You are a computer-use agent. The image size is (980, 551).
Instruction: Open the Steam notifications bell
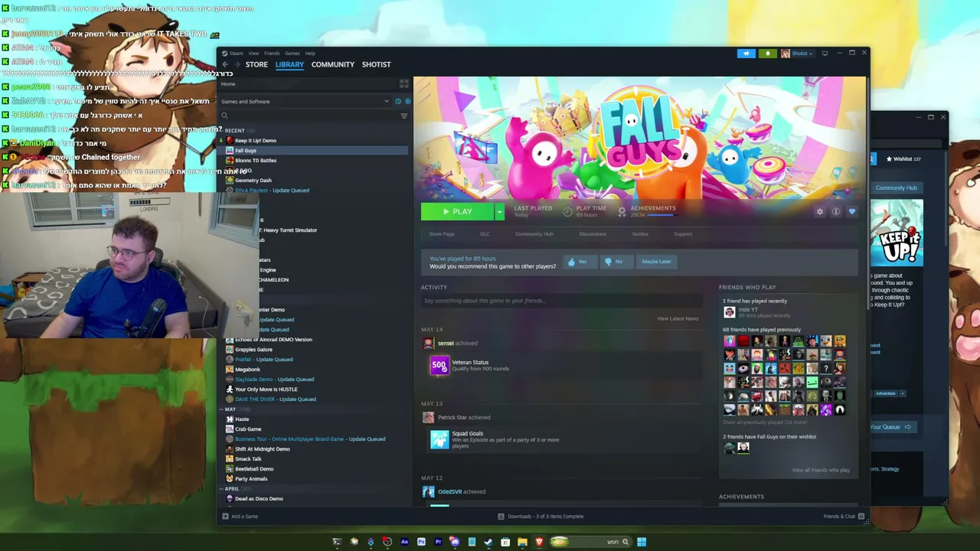[768, 54]
